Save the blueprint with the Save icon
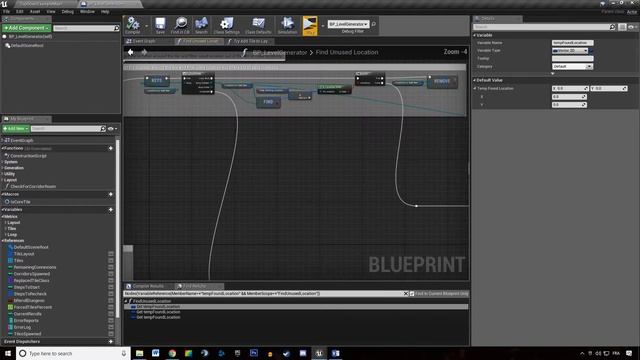Screen dimensions: 640x360 160,25
